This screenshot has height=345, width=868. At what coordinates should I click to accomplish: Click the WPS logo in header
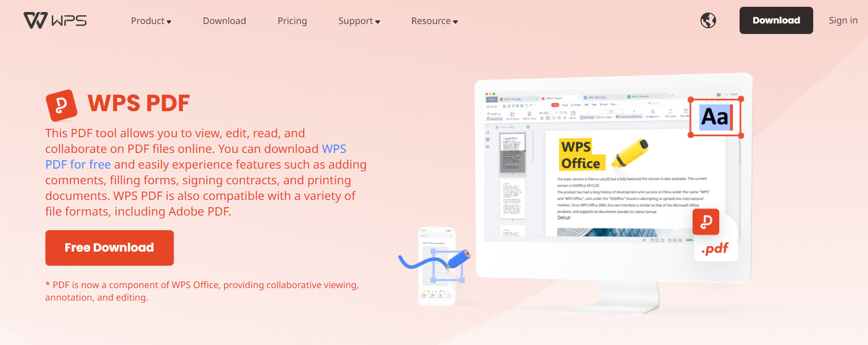(55, 20)
